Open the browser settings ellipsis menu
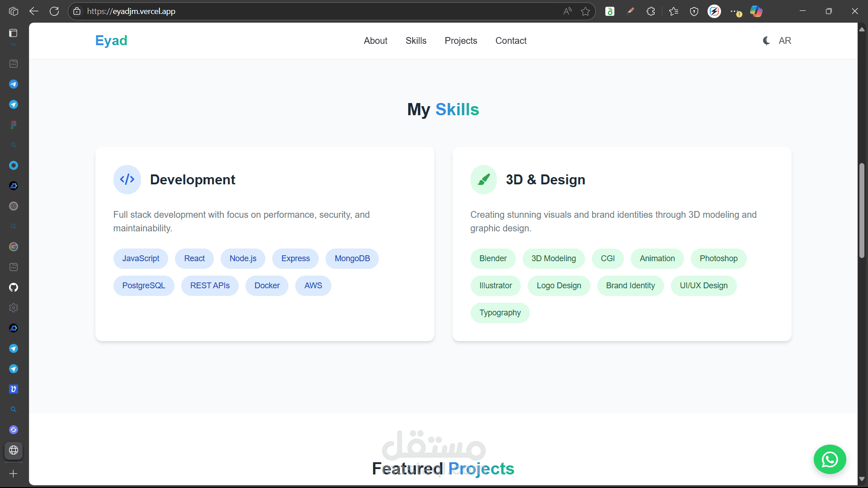 coord(735,11)
